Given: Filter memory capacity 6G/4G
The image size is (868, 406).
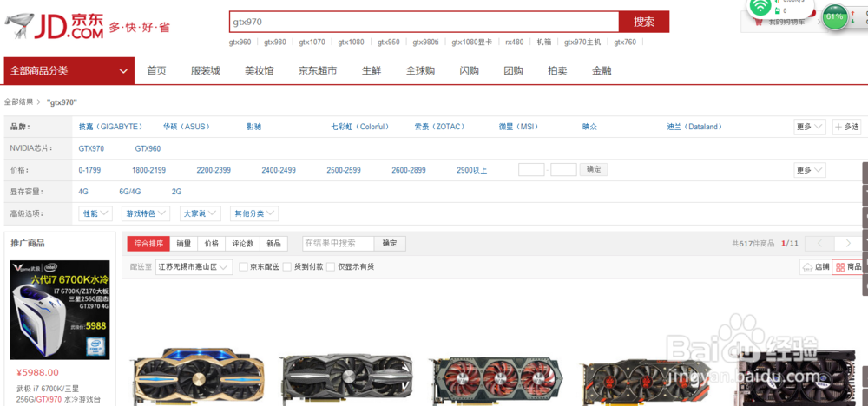Looking at the screenshot, I should point(130,192).
